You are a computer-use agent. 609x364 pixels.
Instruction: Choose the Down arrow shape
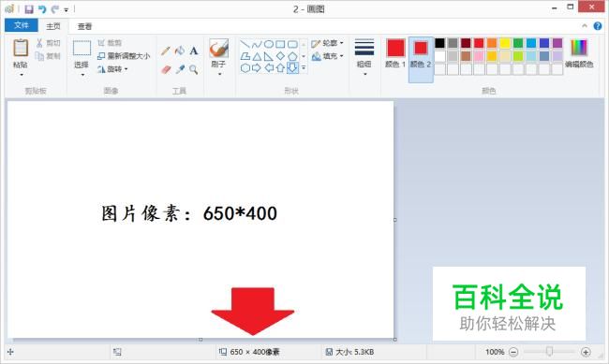[292, 68]
